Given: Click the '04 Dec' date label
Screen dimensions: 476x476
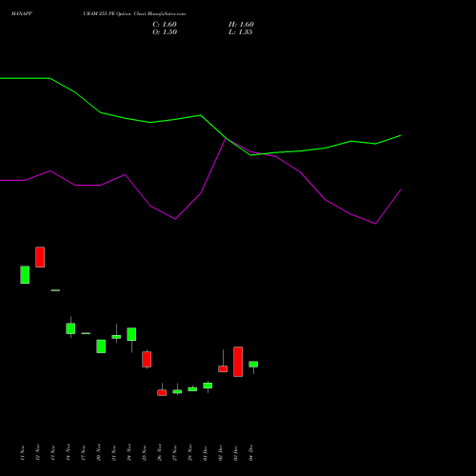Looking at the screenshot, I should (x=250, y=452).
